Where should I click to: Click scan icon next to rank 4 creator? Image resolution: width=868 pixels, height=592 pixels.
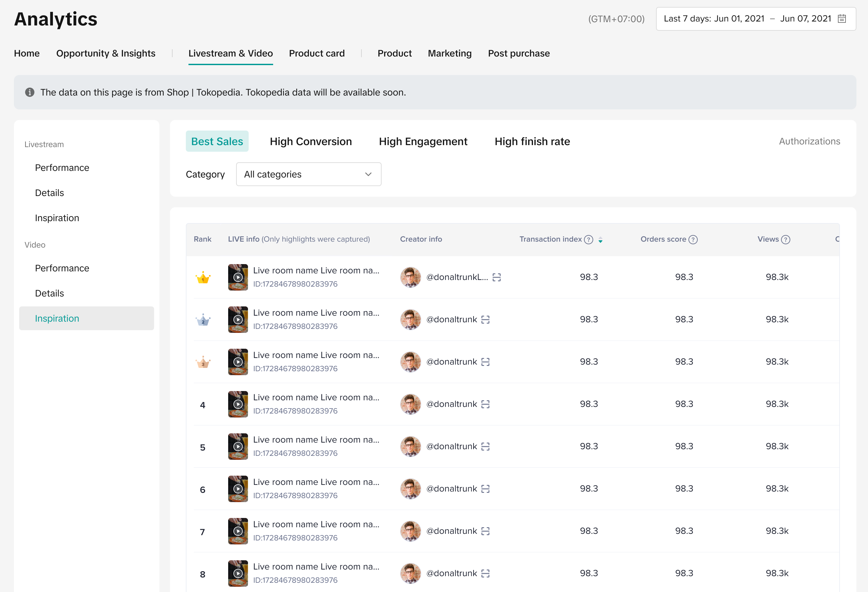click(x=485, y=404)
